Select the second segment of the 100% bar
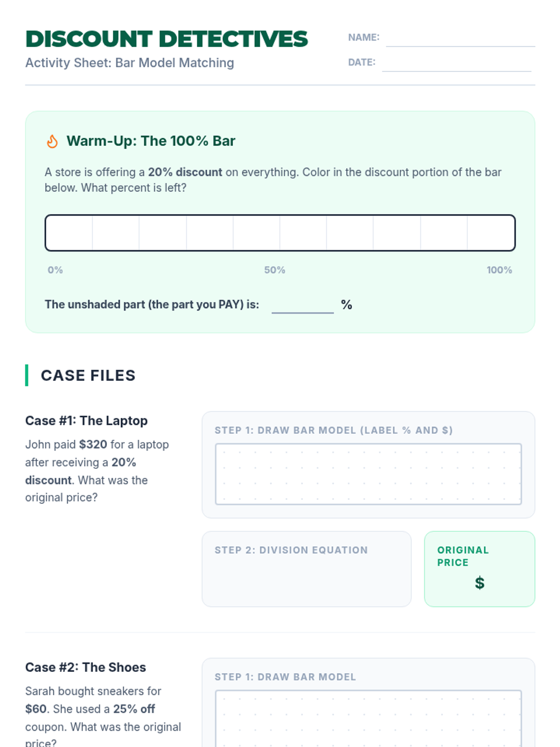Image resolution: width=560 pixels, height=747 pixels. click(x=116, y=233)
